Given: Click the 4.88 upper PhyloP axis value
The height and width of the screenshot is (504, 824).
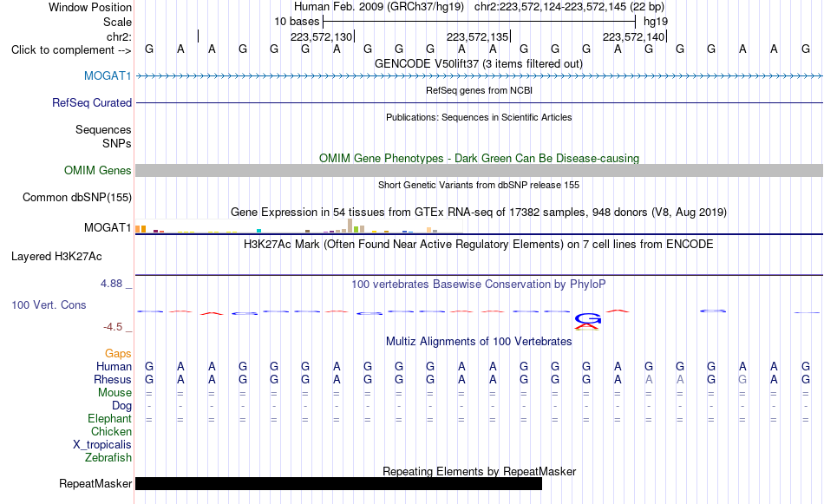Looking at the screenshot, I should click(x=111, y=284).
